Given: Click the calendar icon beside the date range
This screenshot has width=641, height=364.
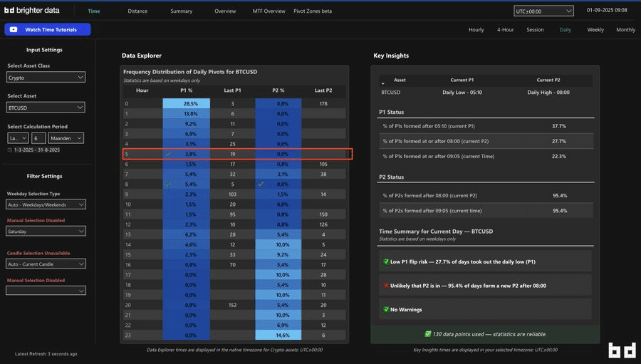Looking at the screenshot, I should 10,150.
